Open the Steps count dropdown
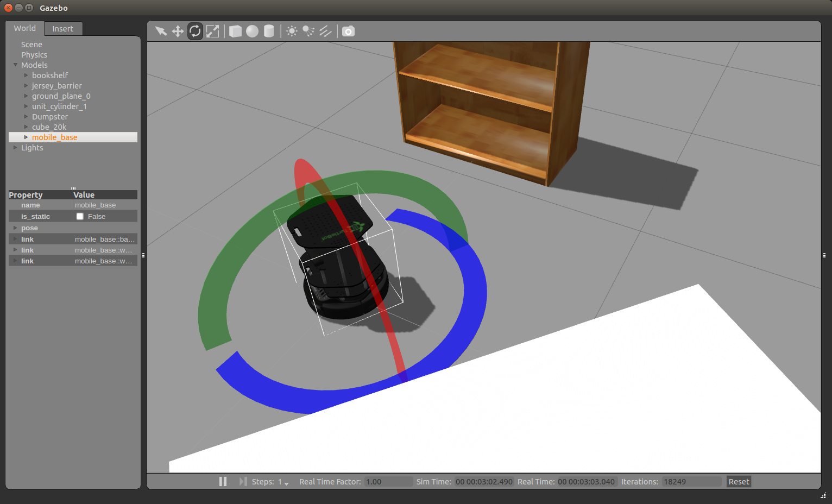This screenshot has width=832, height=504. [286, 482]
